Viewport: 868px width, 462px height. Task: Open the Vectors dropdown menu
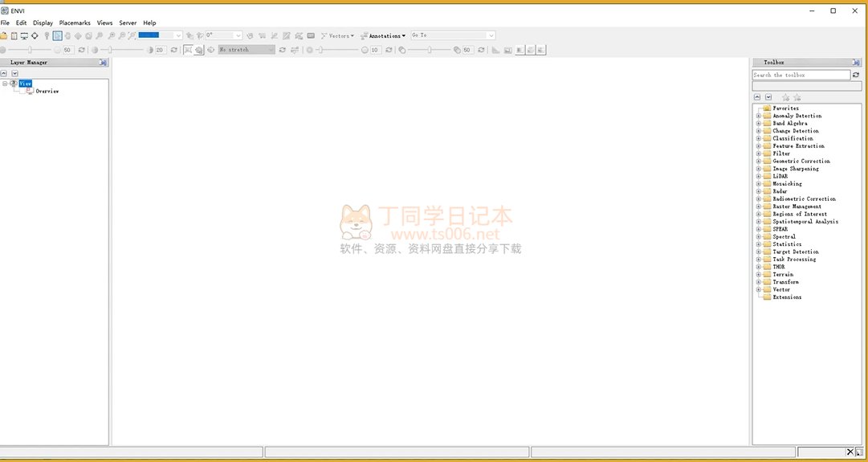[337, 35]
